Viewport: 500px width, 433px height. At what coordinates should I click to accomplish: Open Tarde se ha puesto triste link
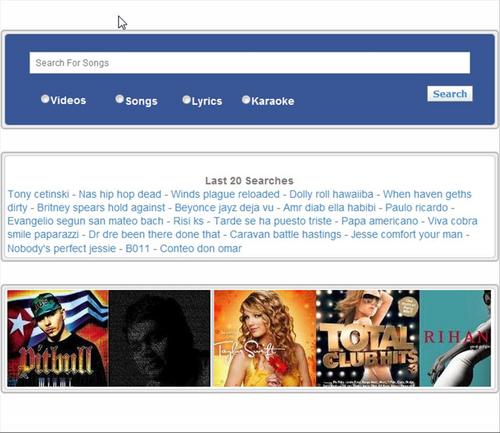[x=273, y=221]
